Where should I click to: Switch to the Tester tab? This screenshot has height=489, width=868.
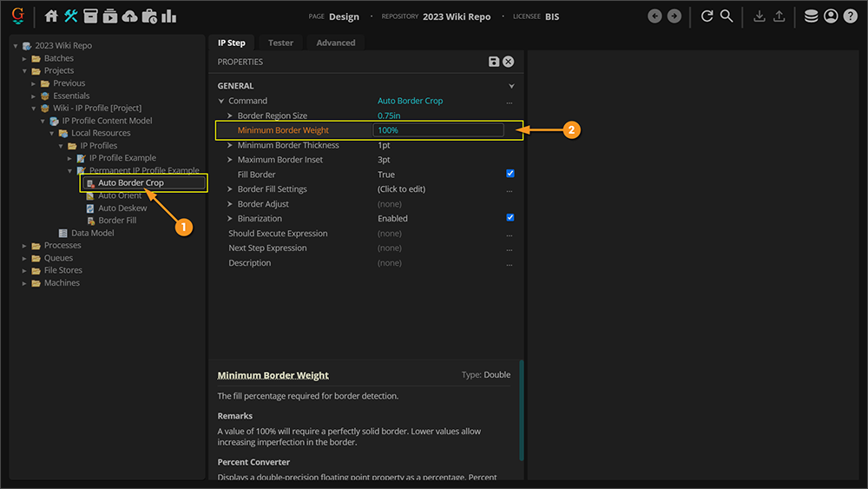click(x=280, y=43)
